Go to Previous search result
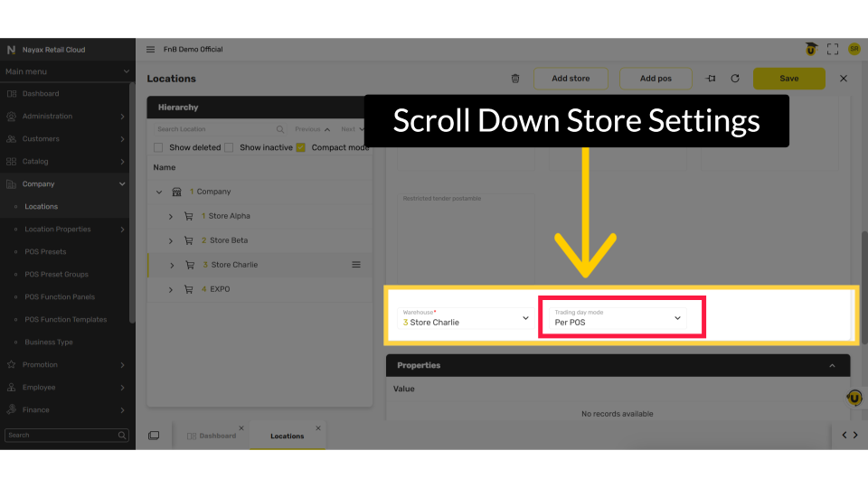Screen dimensions: 868x488 click(312, 129)
